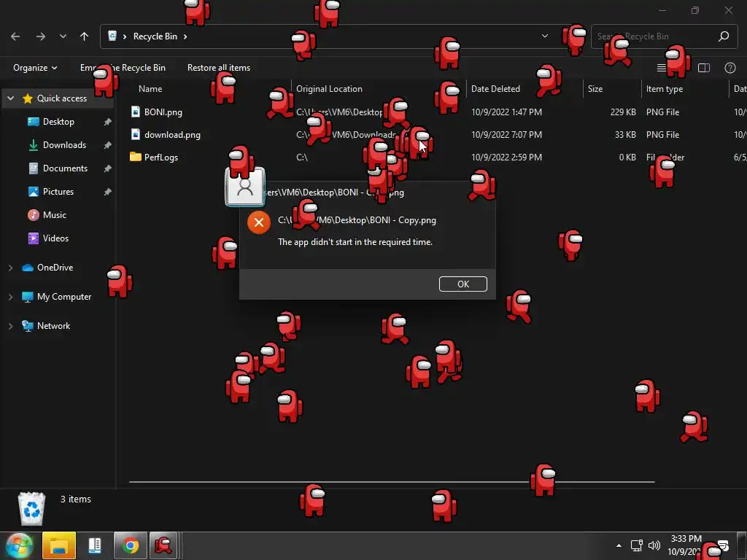The height and width of the screenshot is (560, 747).
Task: Expand the Network tree node
Action: 10,326
